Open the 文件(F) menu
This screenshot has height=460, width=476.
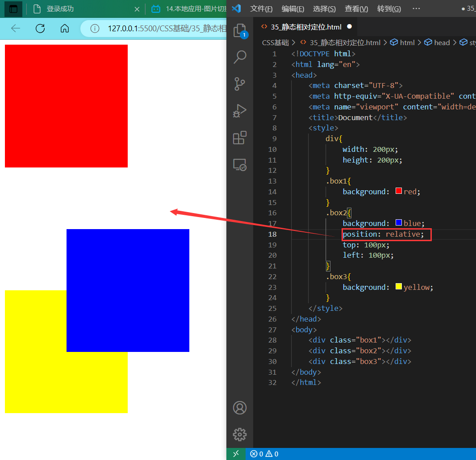[261, 9]
